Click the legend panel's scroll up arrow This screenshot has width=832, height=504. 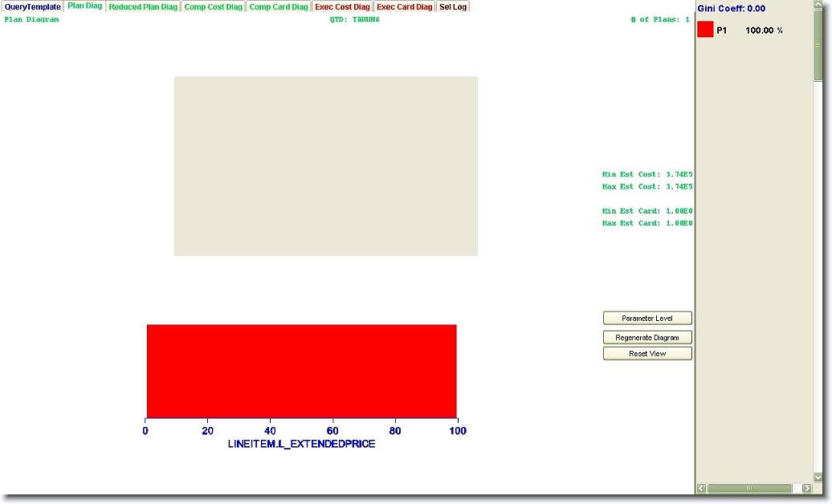coord(818,6)
